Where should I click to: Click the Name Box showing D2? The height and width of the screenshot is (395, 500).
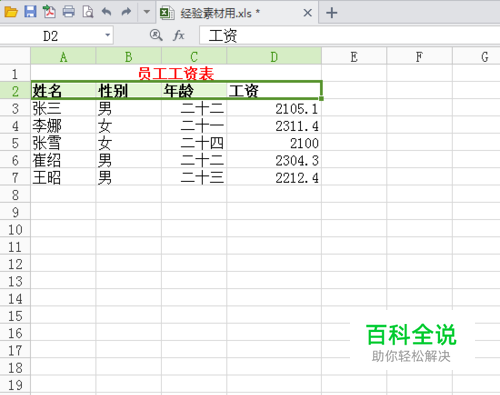[51, 36]
